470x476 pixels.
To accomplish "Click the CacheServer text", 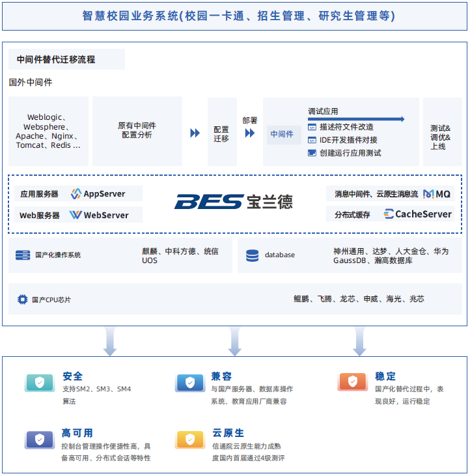I will pos(423,214).
